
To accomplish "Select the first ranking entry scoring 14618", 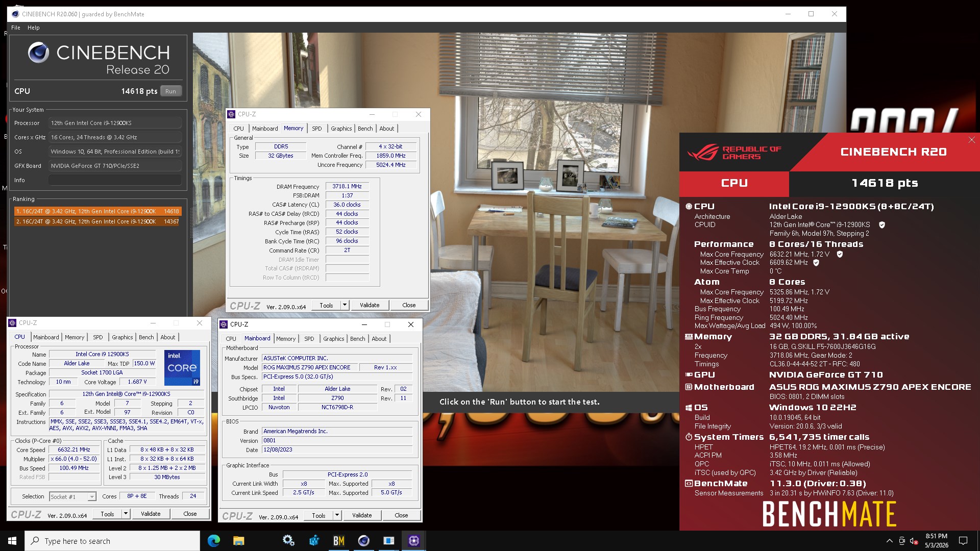I will pos(97,211).
